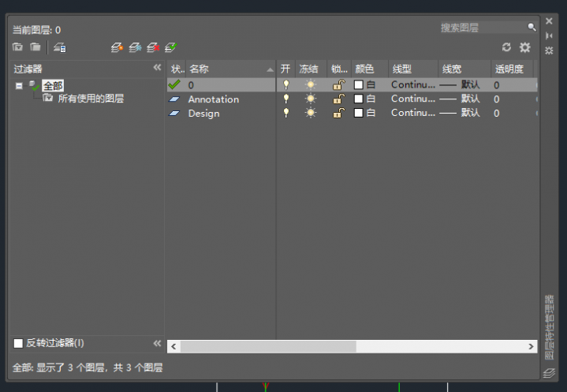
Task: Sort by the 透明度 column header
Action: 512,69
